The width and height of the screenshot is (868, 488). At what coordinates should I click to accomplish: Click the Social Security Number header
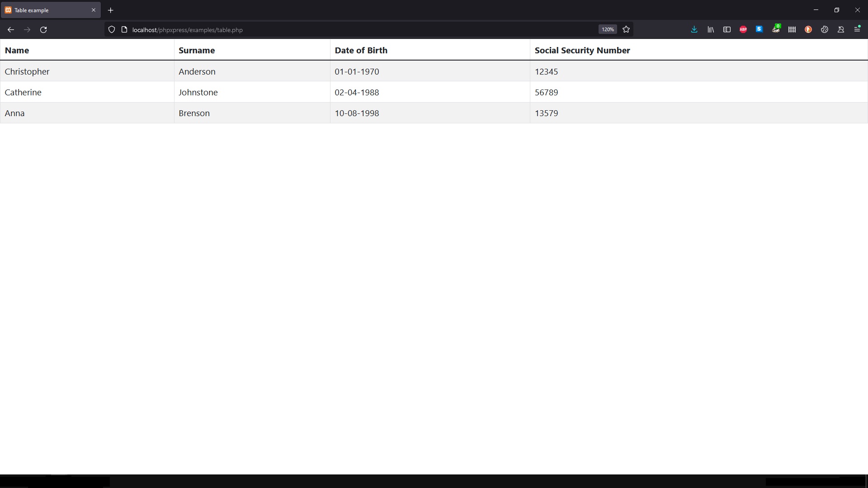pyautogui.click(x=699, y=50)
